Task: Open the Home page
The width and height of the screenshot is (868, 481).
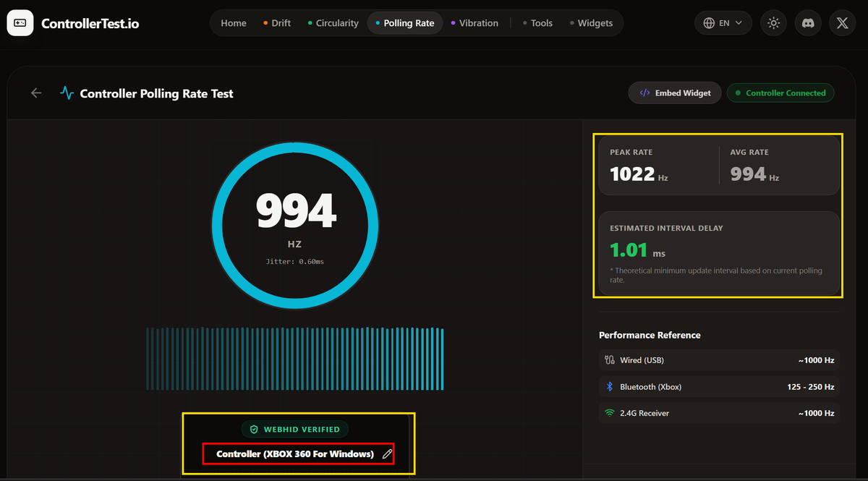Action: 234,23
